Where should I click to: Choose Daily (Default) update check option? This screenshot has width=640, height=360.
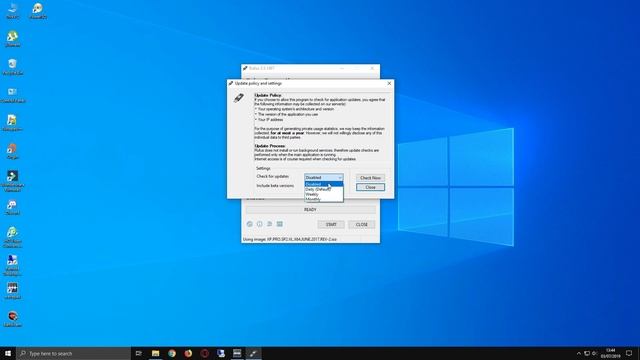point(324,189)
